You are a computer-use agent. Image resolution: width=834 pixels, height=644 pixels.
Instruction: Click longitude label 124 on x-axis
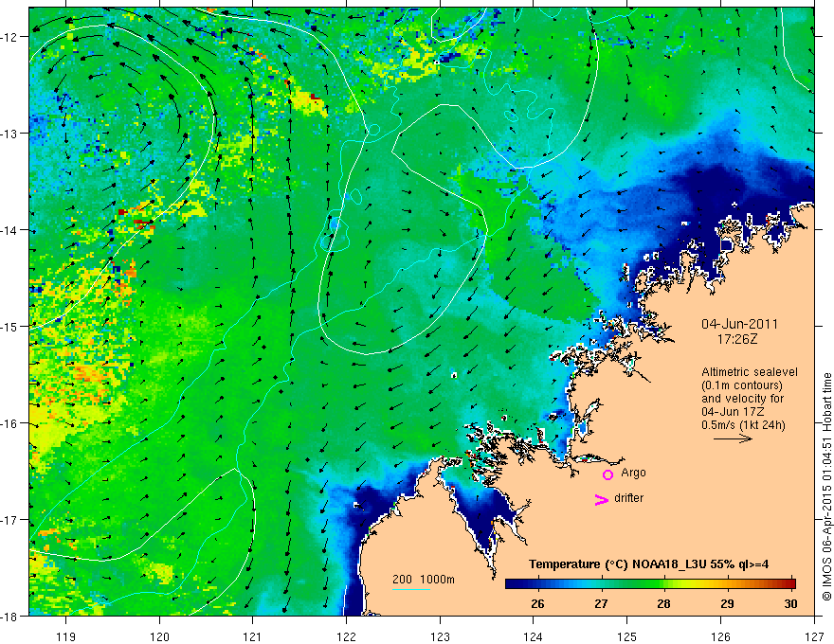pos(533,636)
